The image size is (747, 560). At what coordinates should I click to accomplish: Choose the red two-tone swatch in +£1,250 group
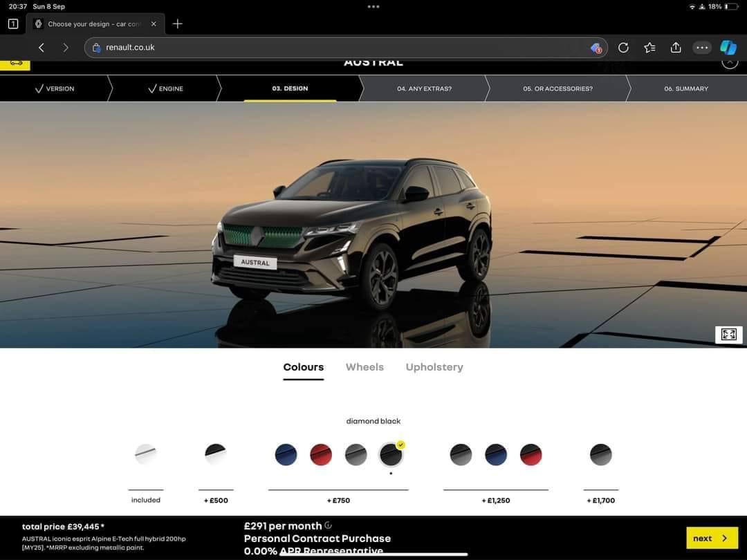point(531,454)
